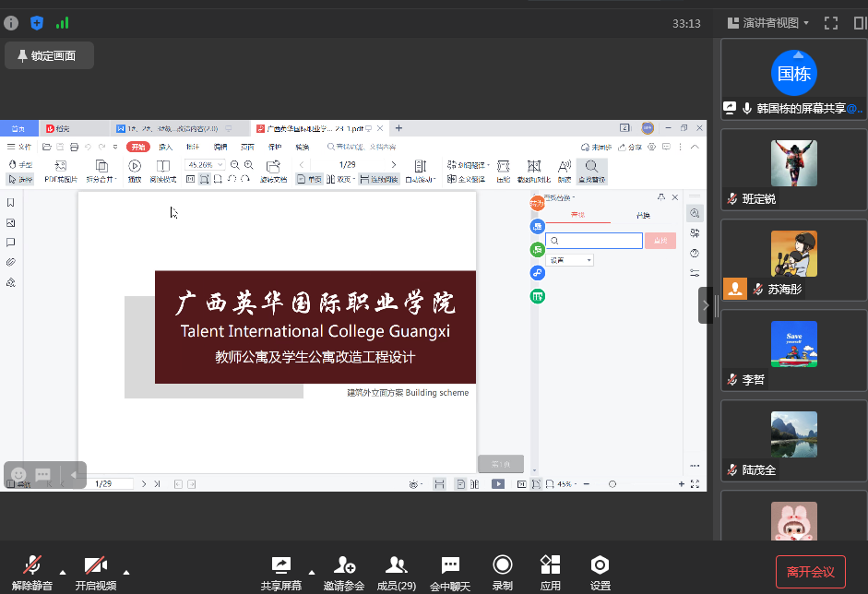
Task: Collapse participant strip with side arrow handle
Action: point(706,305)
